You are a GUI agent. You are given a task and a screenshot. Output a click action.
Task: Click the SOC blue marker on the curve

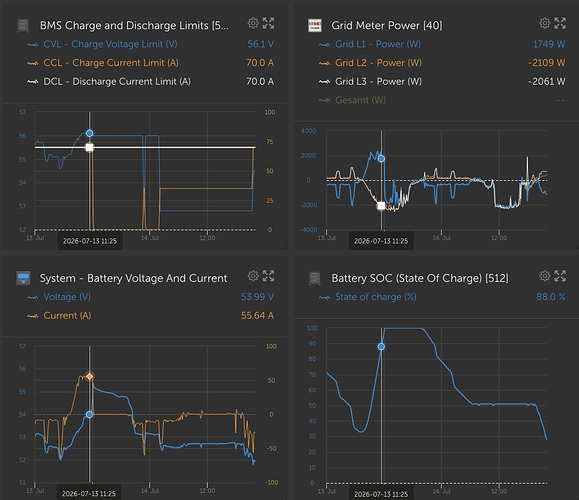pos(381,346)
